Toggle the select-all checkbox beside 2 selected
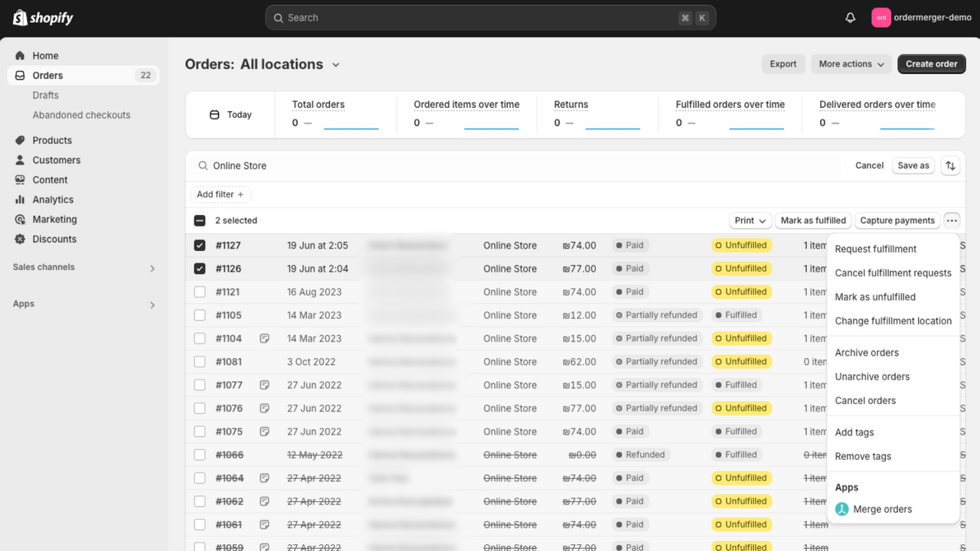 tap(200, 220)
